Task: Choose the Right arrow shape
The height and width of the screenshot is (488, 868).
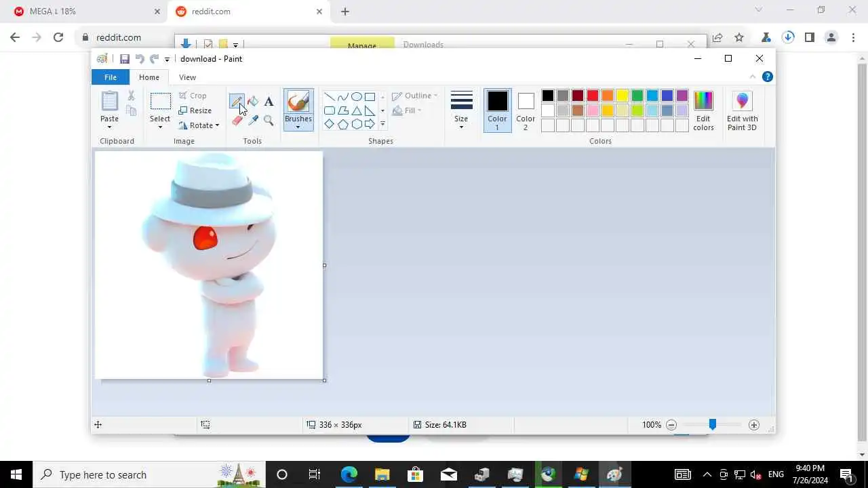Action: tap(370, 124)
